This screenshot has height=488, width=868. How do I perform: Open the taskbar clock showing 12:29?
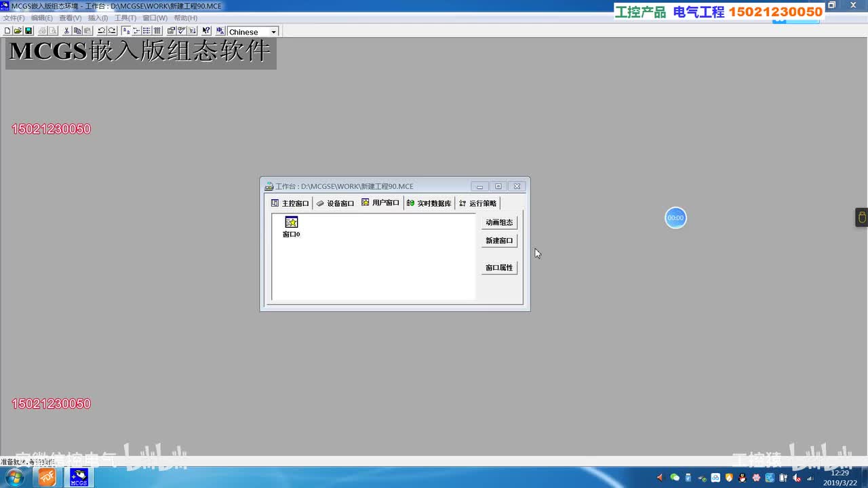point(840,478)
